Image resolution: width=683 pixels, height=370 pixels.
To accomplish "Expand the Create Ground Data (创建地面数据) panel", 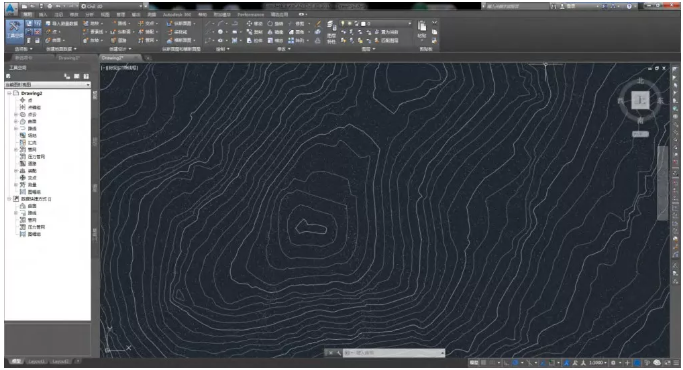I will (61, 49).
